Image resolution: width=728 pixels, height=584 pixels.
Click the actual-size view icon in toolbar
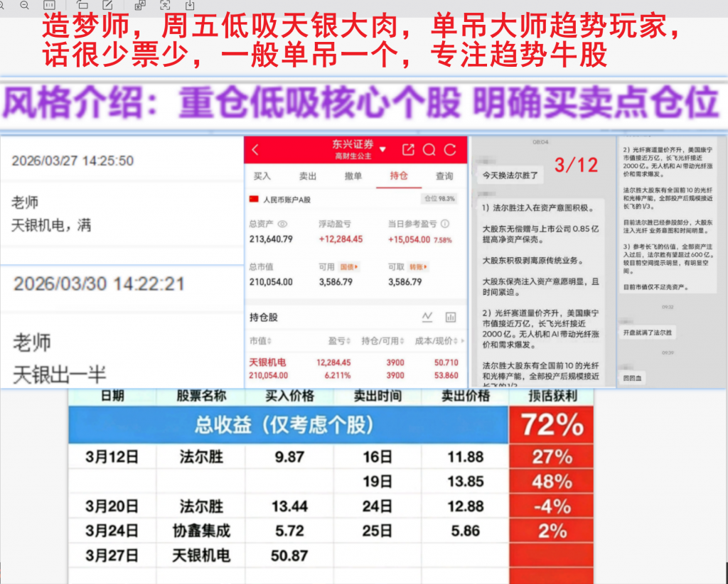coord(49,5)
